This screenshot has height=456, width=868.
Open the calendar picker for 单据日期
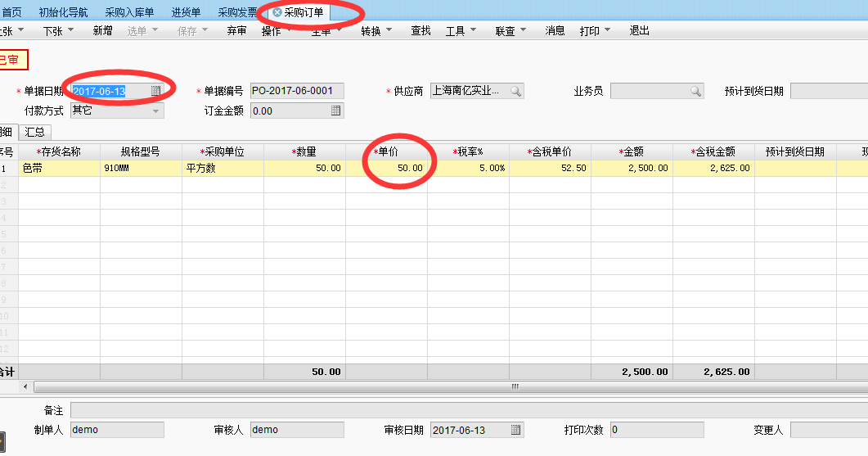pyautogui.click(x=155, y=91)
